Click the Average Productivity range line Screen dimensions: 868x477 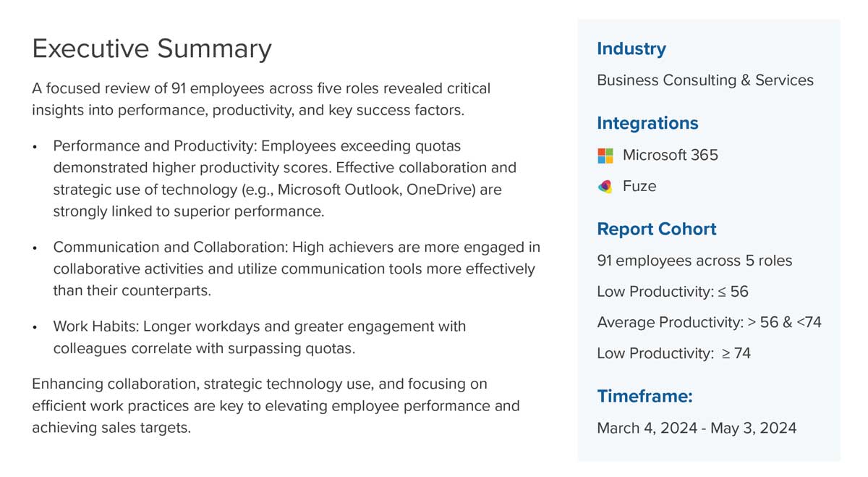(x=710, y=323)
